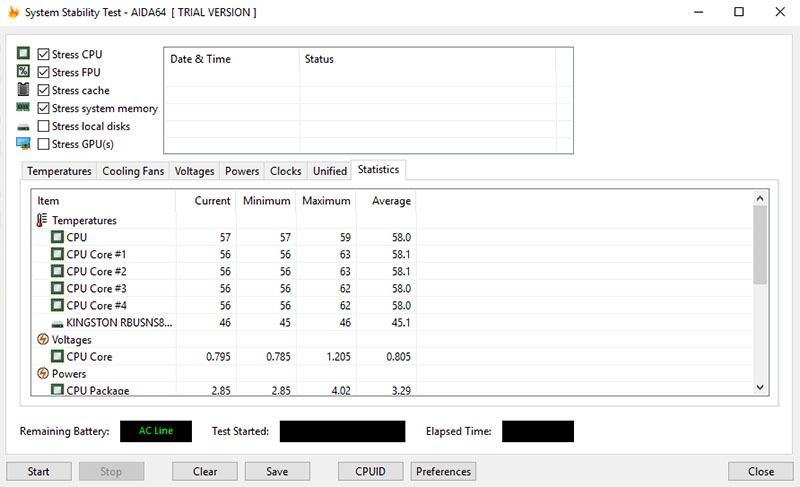Click the Test Started black field
Image resolution: width=800 pixels, height=487 pixels.
point(342,431)
